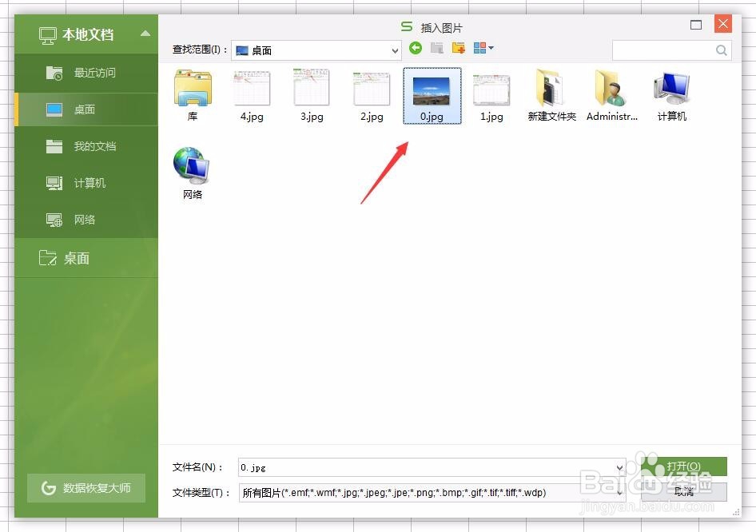Maximize the 插入图片 dialog
The image size is (756, 532).
696,25
